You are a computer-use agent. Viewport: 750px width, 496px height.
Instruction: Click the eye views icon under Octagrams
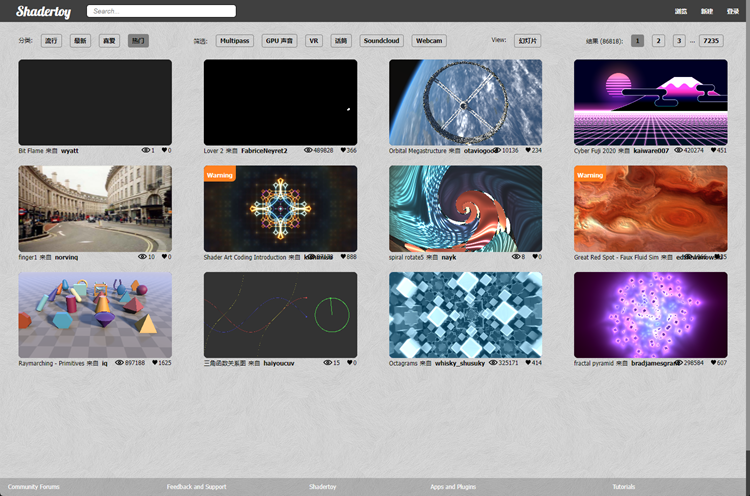493,363
